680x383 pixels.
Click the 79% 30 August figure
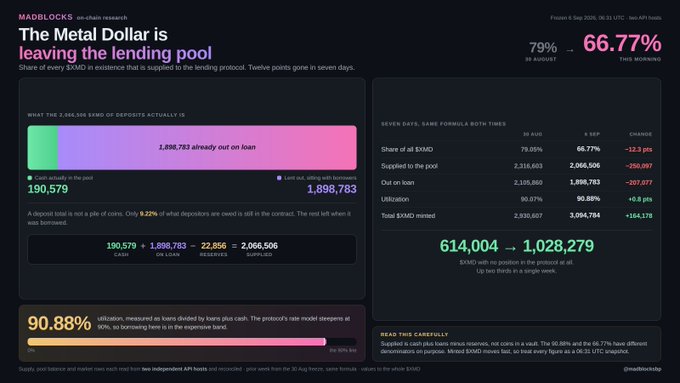tap(543, 47)
